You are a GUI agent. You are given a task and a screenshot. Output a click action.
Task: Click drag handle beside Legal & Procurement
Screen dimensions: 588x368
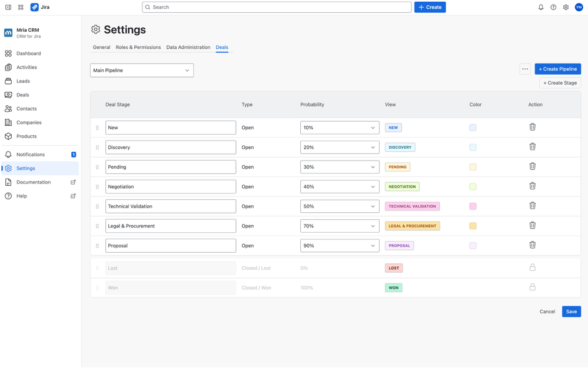click(97, 226)
